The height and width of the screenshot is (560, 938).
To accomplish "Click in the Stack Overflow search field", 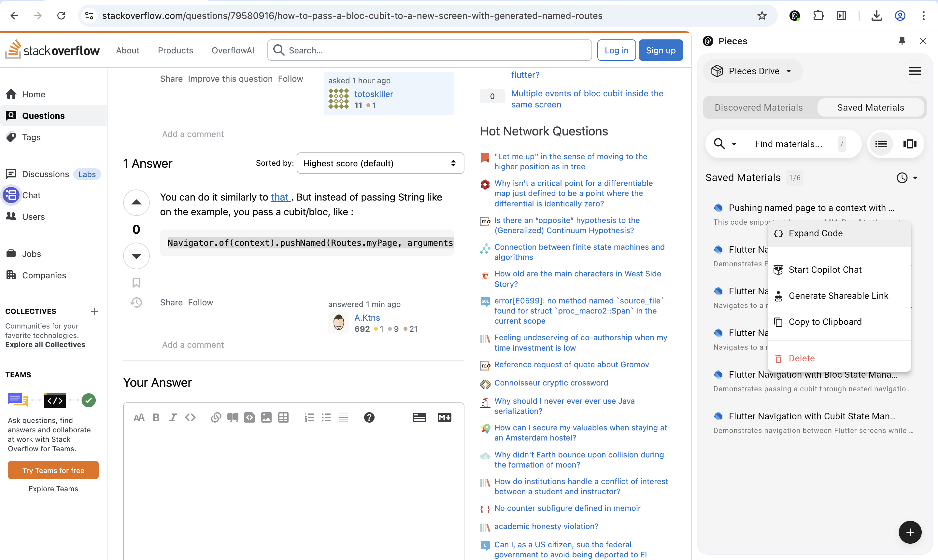I will (x=430, y=50).
